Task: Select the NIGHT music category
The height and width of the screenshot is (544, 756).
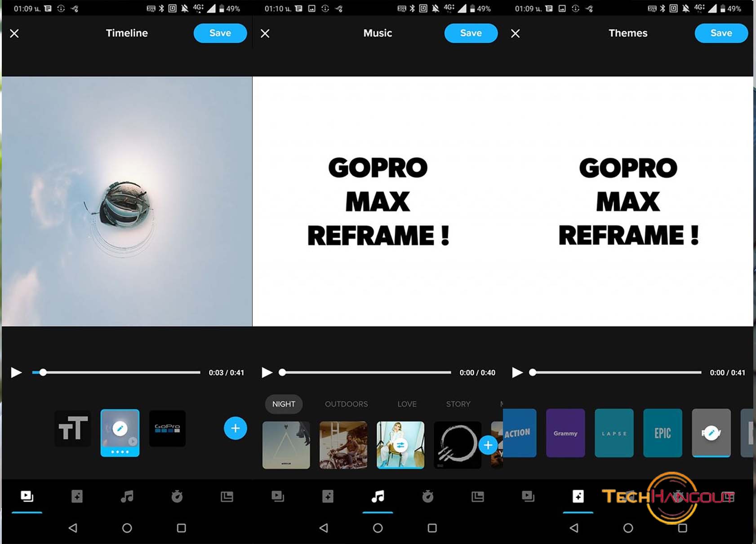Action: coord(284,404)
